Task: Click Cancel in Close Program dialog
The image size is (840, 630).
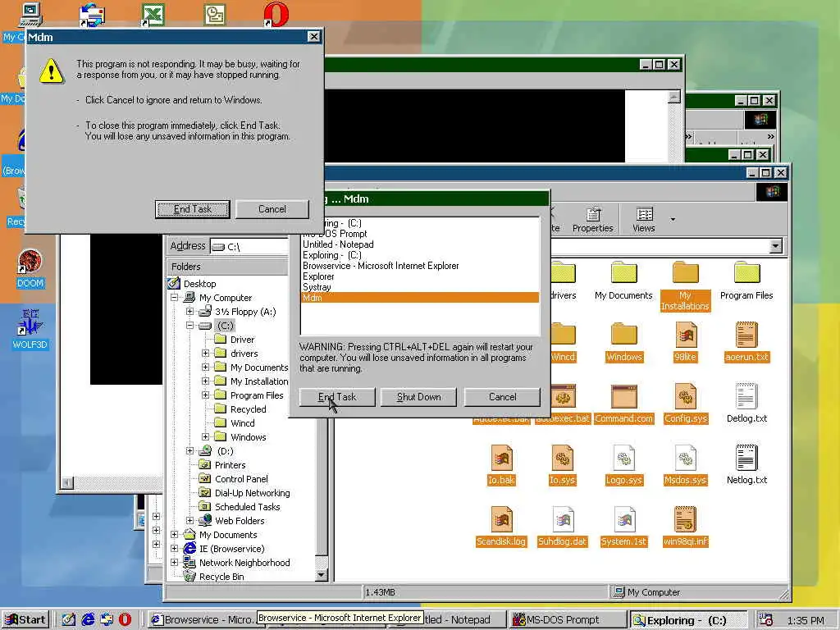Action: tap(502, 397)
